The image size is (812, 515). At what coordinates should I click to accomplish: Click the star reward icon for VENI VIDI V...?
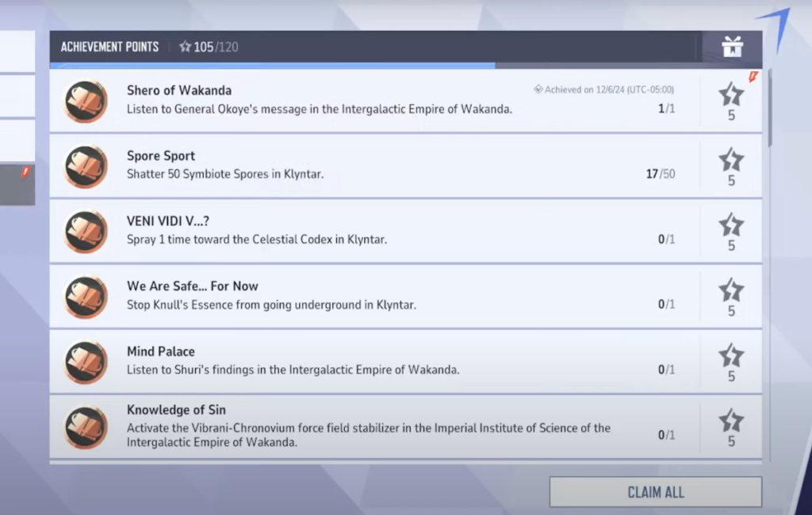coord(731,225)
